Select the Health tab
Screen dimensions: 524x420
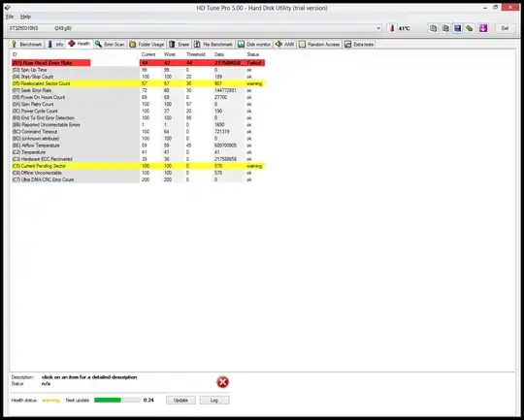[80, 44]
